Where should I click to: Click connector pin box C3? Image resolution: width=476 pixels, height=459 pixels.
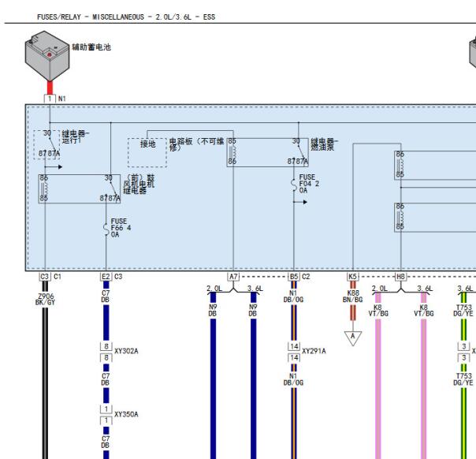pos(45,277)
